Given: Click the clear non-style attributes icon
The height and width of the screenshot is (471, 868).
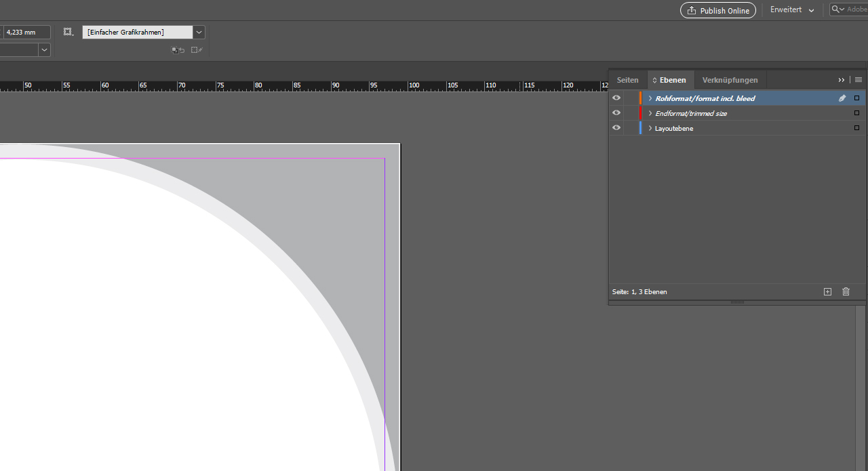Looking at the screenshot, I should tap(197, 50).
